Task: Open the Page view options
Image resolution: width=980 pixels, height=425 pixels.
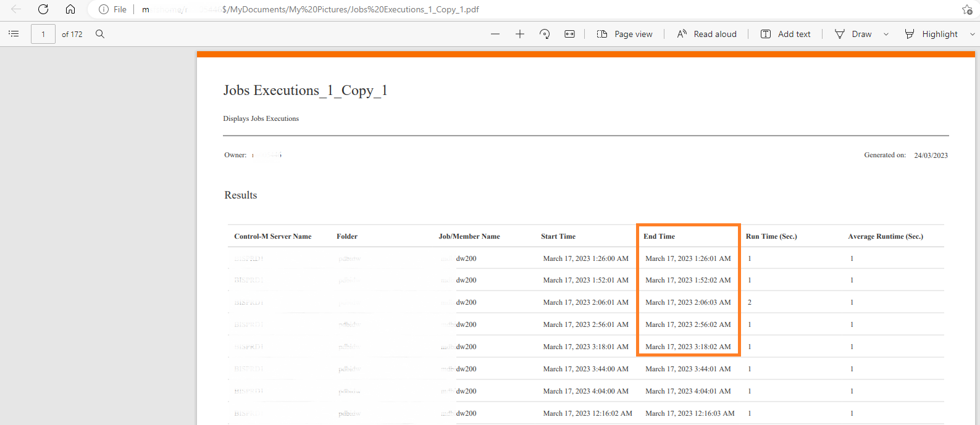Action: (x=624, y=34)
